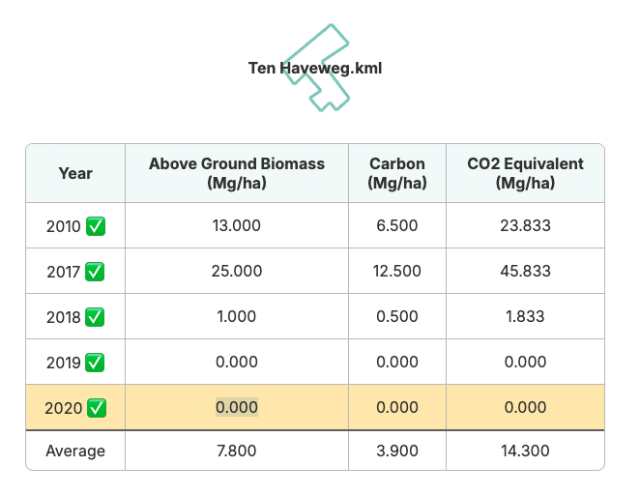This screenshot has width=640, height=496.
Task: Select the Carbon (Mg/ha) column header
Action: tap(397, 173)
